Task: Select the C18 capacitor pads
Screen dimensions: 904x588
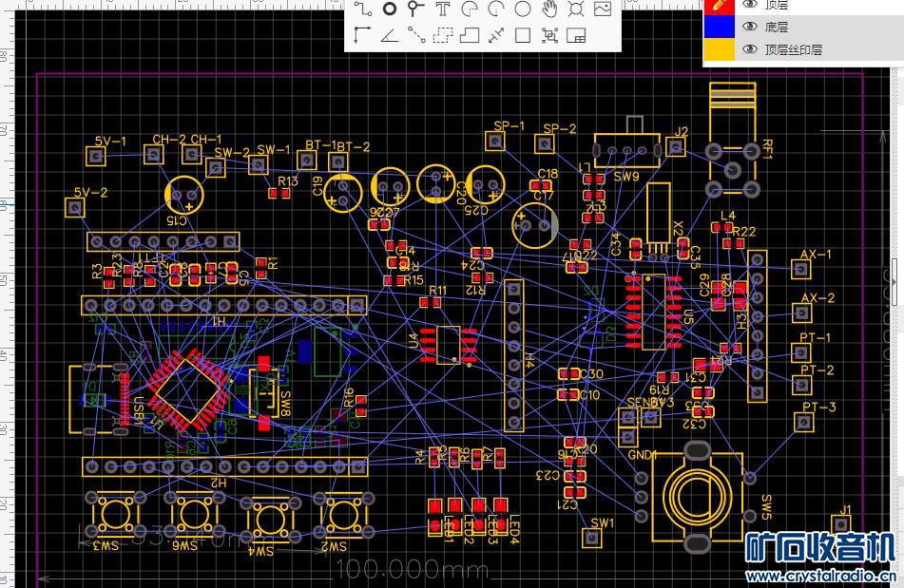Action: [x=541, y=185]
